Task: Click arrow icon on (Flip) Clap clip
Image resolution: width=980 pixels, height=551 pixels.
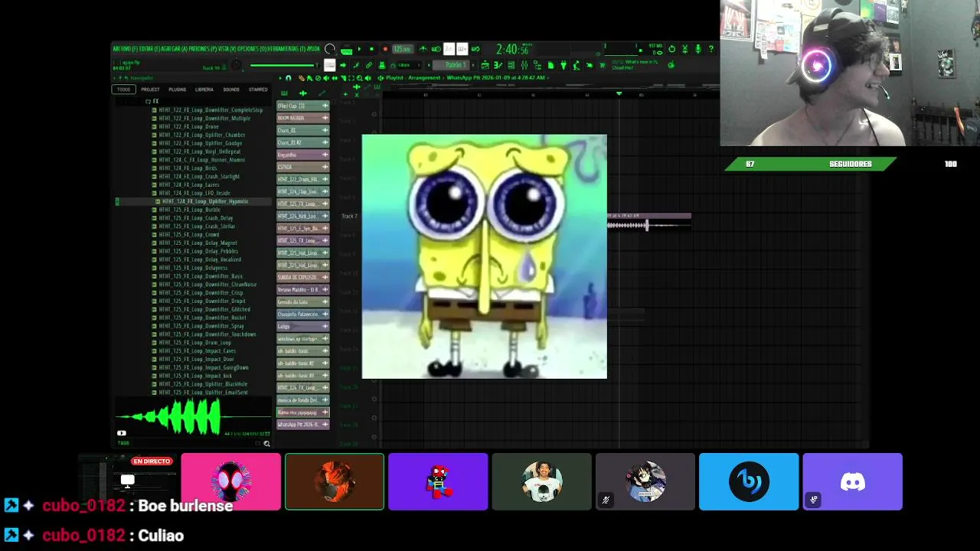Action: [325, 106]
